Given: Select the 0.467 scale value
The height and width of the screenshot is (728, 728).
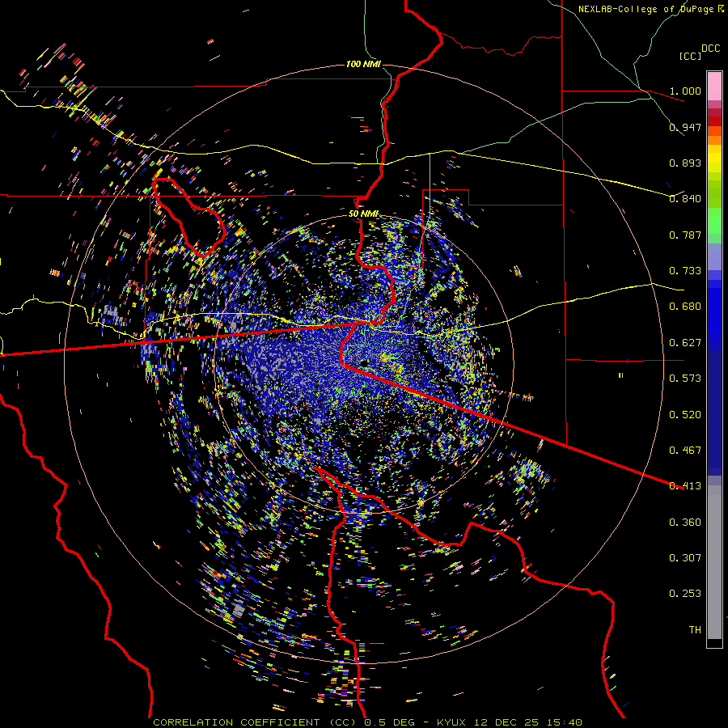Looking at the screenshot, I should click(685, 451).
